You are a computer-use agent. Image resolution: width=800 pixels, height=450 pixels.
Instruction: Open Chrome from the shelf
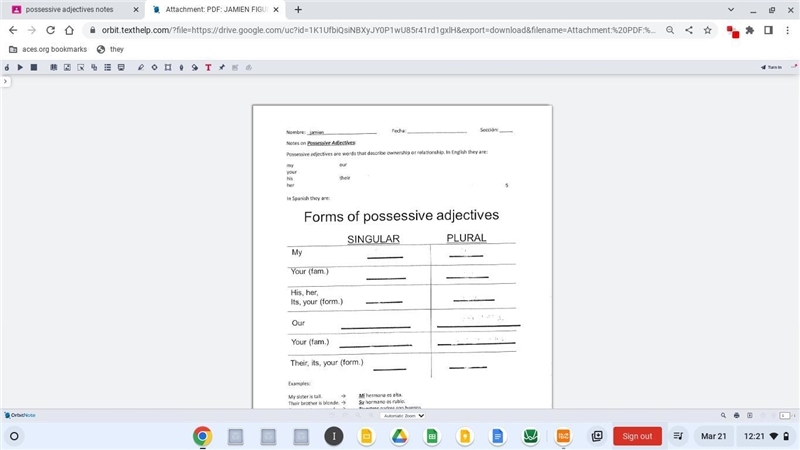point(203,436)
